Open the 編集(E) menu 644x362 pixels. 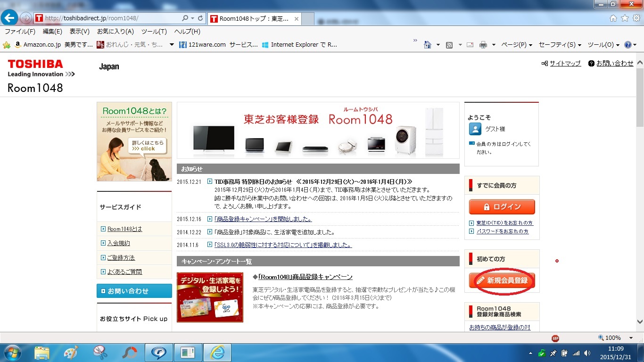pyautogui.click(x=52, y=32)
